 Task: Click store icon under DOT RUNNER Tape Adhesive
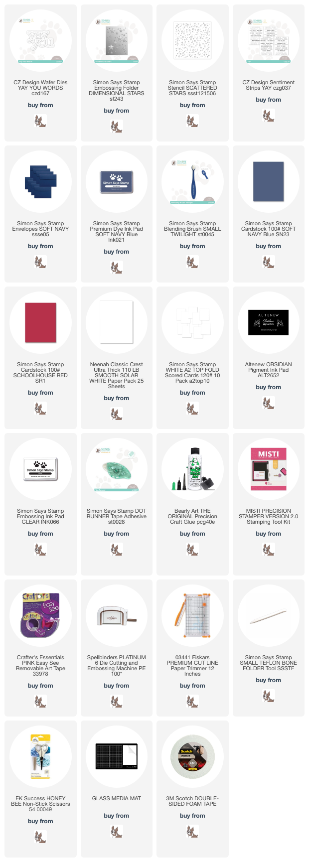point(117,549)
